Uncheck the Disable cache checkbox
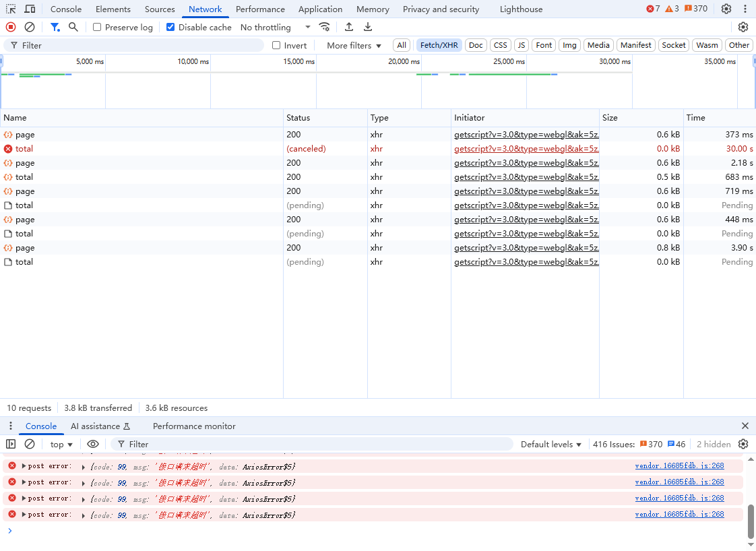756x551 pixels. tap(170, 28)
